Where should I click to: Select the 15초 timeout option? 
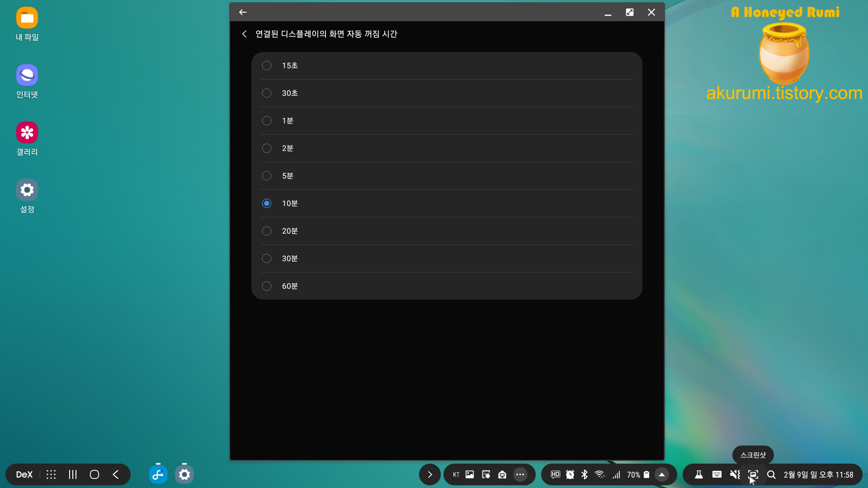pyautogui.click(x=267, y=66)
